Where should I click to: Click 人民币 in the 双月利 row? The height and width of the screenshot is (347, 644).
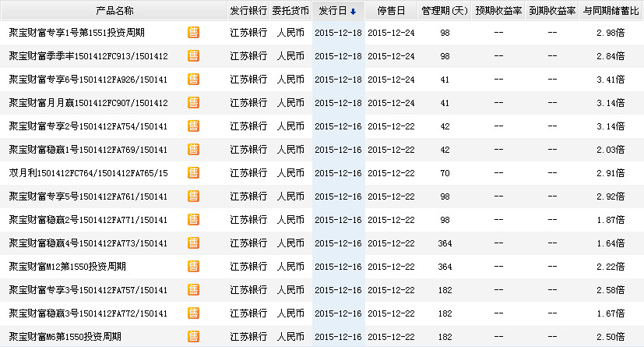pos(290,173)
